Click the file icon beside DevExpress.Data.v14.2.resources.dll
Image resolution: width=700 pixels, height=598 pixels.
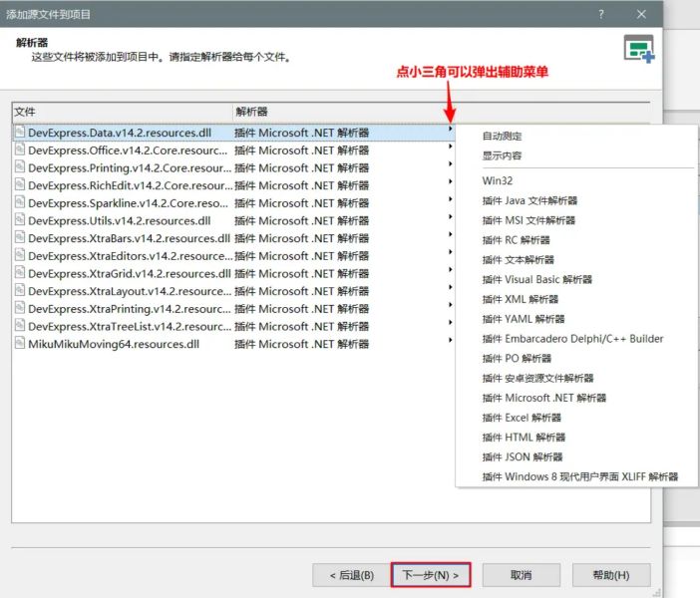pyautogui.click(x=19, y=132)
